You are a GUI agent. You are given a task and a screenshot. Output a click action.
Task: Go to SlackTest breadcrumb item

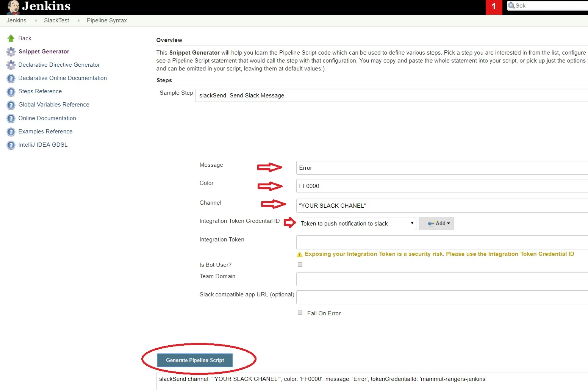56,20
